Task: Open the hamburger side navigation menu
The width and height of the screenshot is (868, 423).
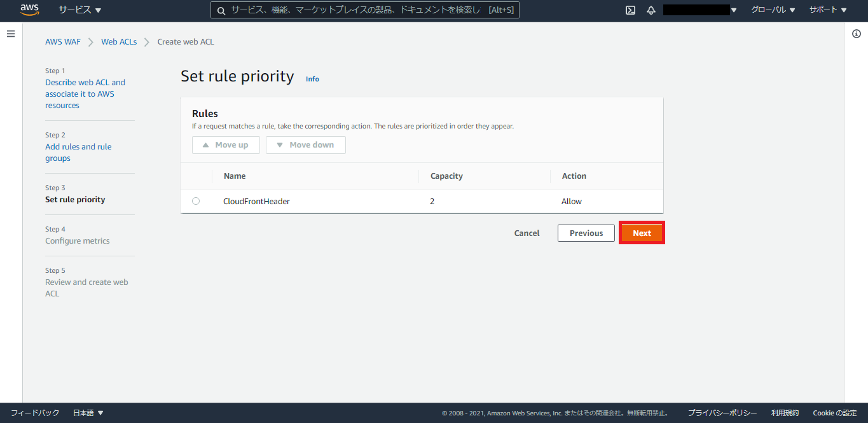Action: click(x=11, y=34)
